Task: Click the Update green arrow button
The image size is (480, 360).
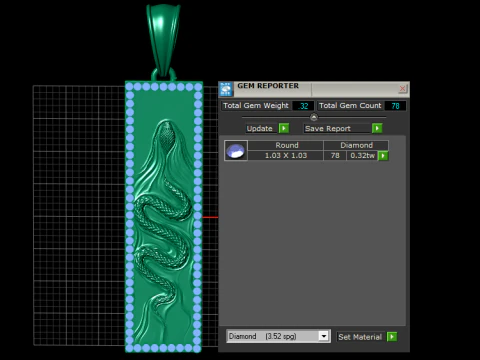Action: click(x=284, y=128)
